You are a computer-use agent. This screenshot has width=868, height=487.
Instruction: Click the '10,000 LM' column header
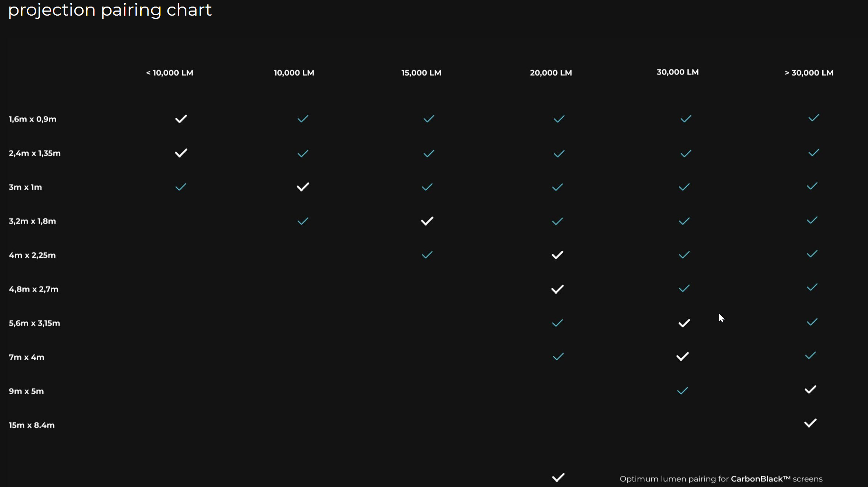[294, 73]
